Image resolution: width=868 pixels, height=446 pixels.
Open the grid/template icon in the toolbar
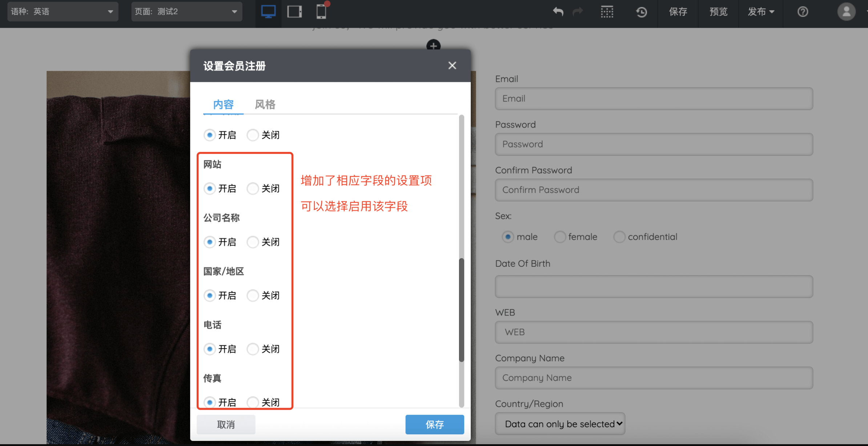click(607, 12)
